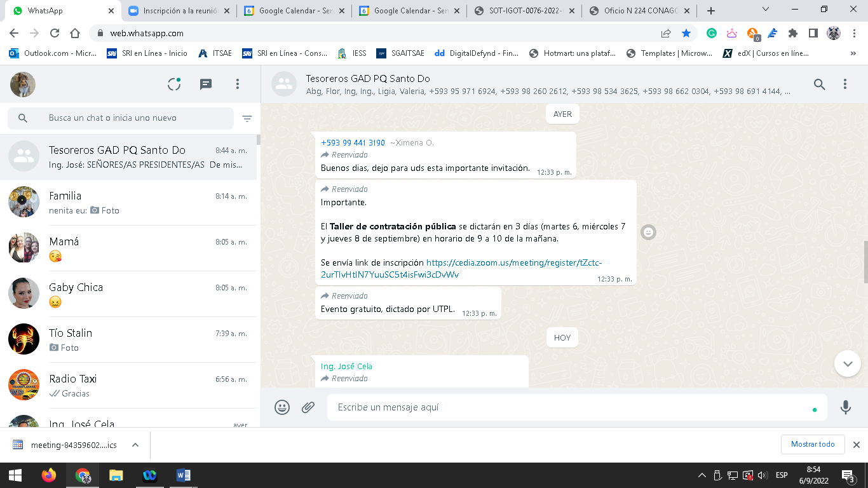Open left panel three-dots menu

[238, 85]
